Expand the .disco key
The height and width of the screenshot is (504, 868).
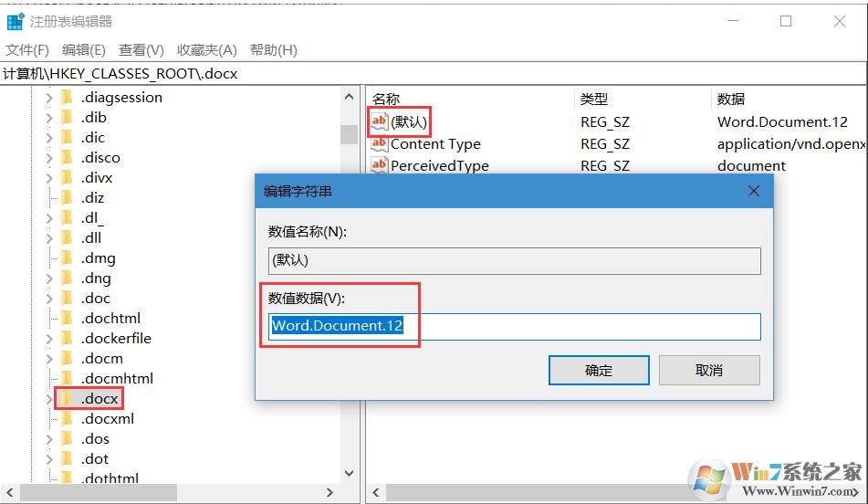click(49, 158)
